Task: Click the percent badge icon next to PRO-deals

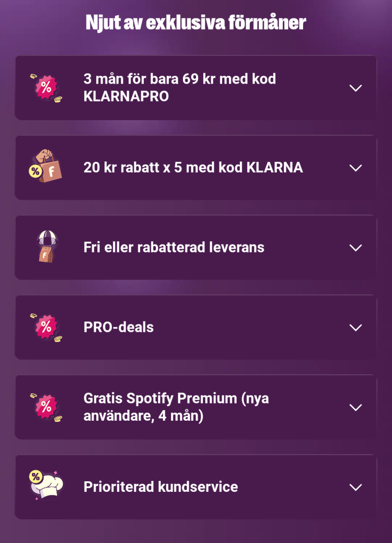Action: 46,328
